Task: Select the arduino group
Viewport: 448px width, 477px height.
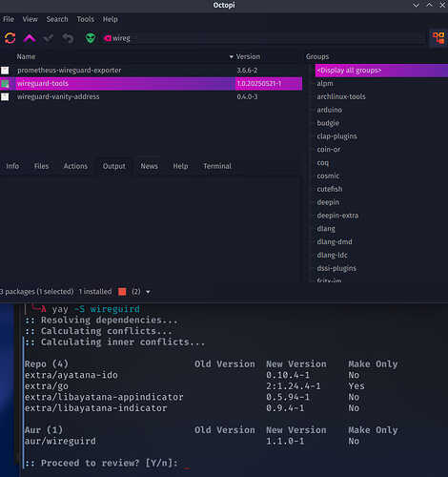Action: pyautogui.click(x=330, y=110)
